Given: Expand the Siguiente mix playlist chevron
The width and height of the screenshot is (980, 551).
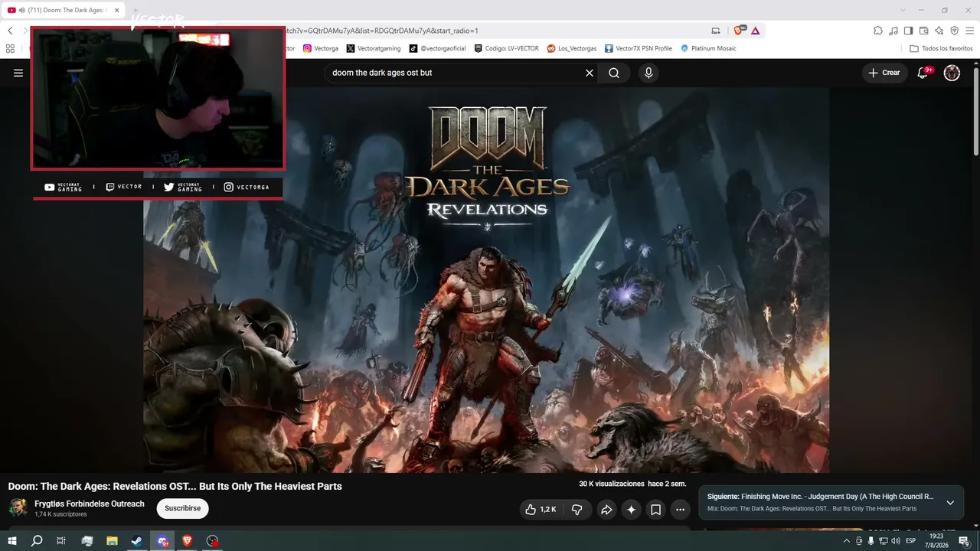Looking at the screenshot, I should tap(950, 503).
